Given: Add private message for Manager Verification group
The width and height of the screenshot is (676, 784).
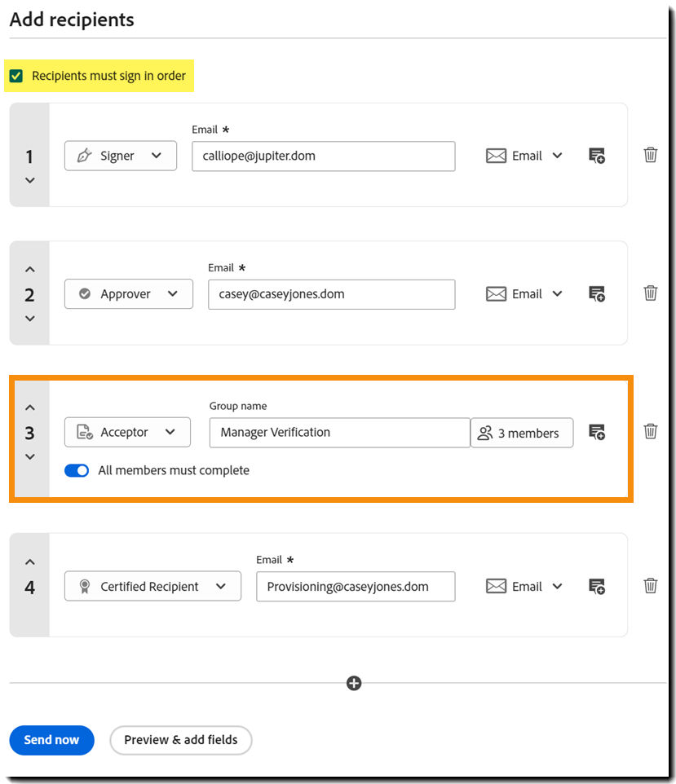Looking at the screenshot, I should tap(597, 432).
